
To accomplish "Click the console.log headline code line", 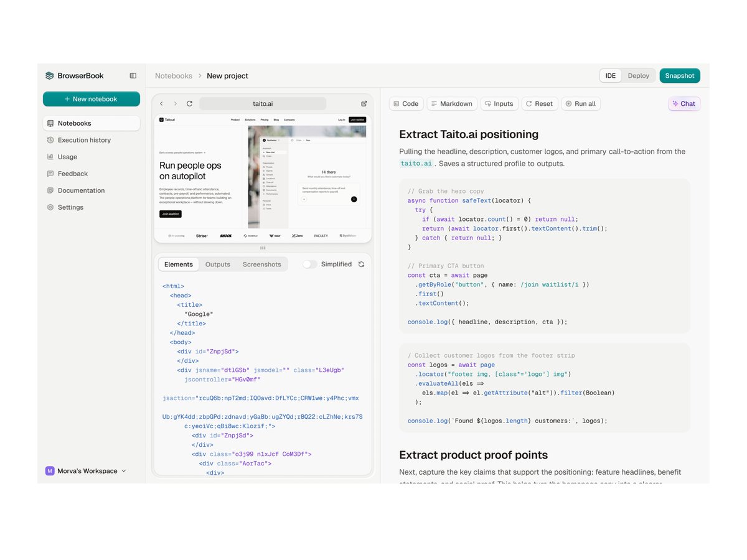I will [x=487, y=322].
